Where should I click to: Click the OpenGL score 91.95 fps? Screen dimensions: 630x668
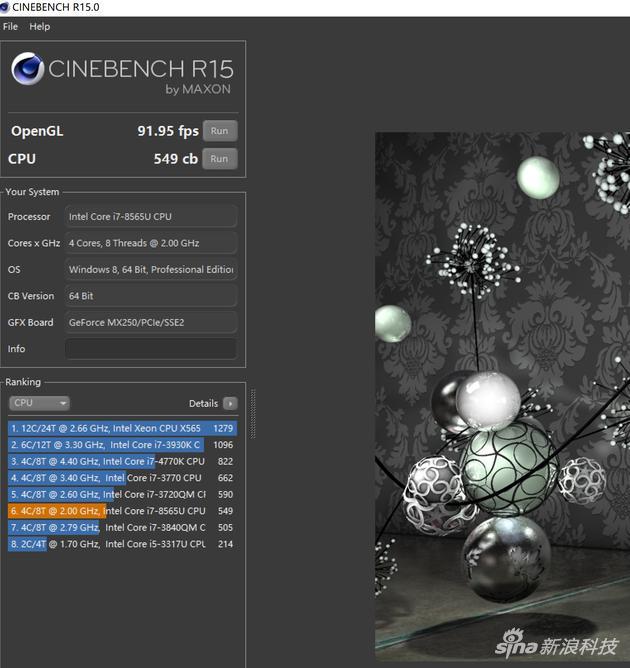click(x=168, y=131)
